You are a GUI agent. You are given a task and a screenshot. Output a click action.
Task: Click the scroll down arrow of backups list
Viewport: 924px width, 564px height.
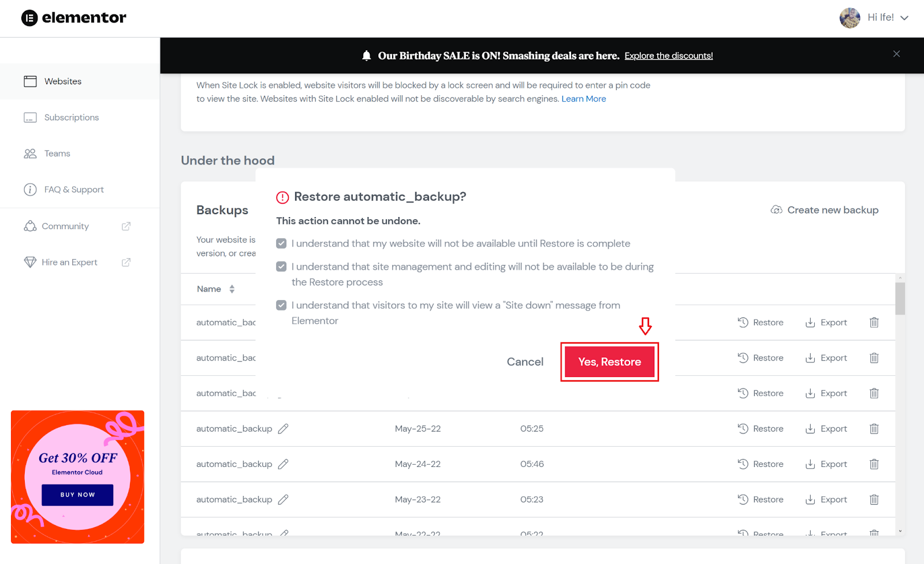coord(900,531)
